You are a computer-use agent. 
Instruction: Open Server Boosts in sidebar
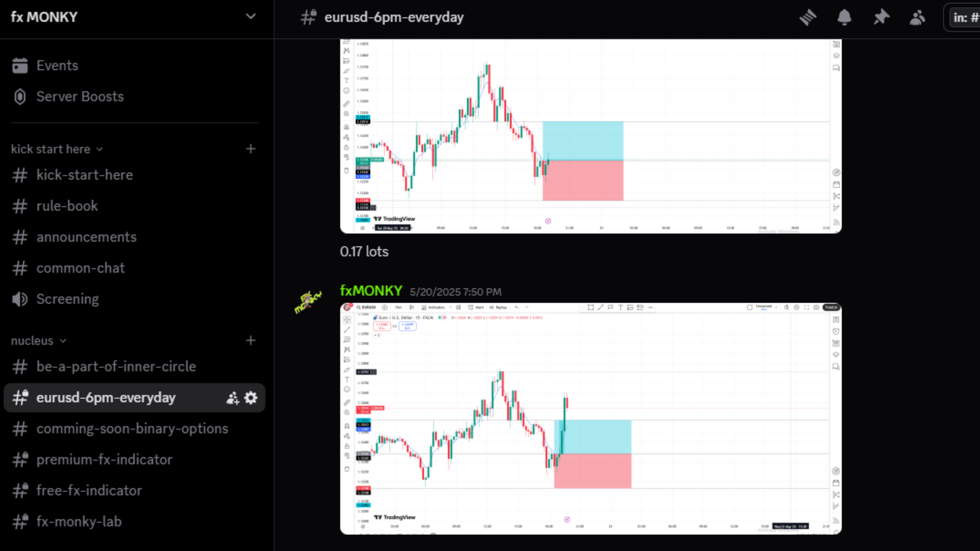79,96
